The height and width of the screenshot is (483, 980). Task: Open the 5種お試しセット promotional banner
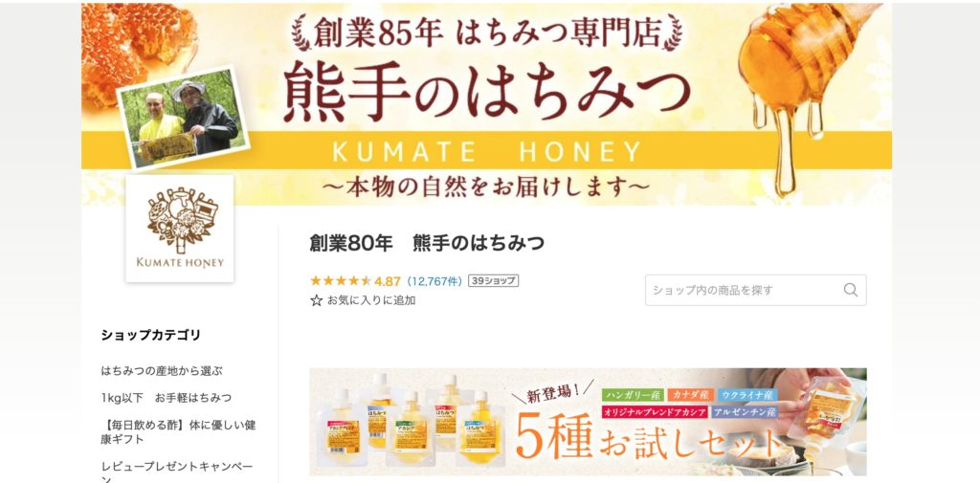[x=589, y=422]
